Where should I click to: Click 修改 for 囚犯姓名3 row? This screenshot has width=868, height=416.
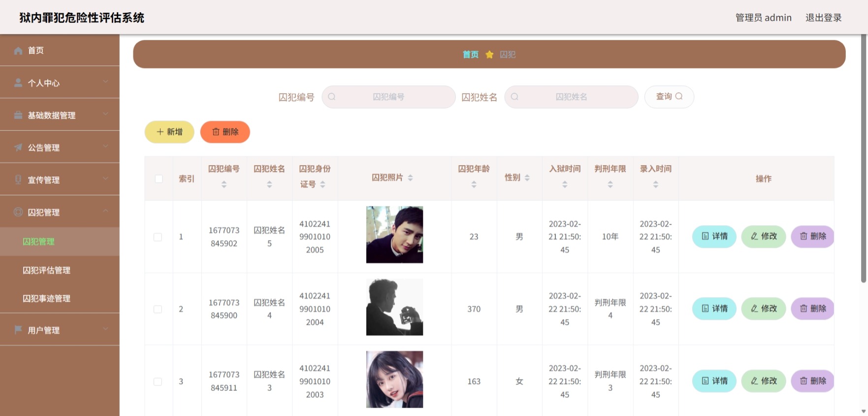tap(764, 381)
